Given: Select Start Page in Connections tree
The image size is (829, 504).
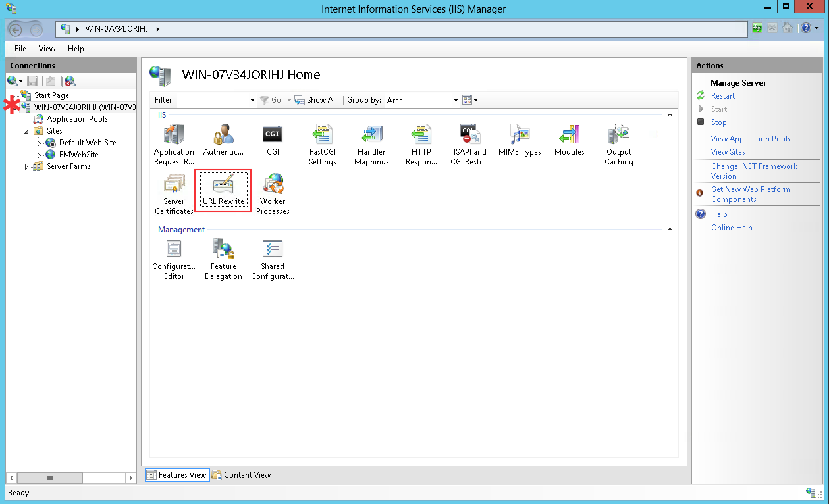Looking at the screenshot, I should (x=51, y=95).
